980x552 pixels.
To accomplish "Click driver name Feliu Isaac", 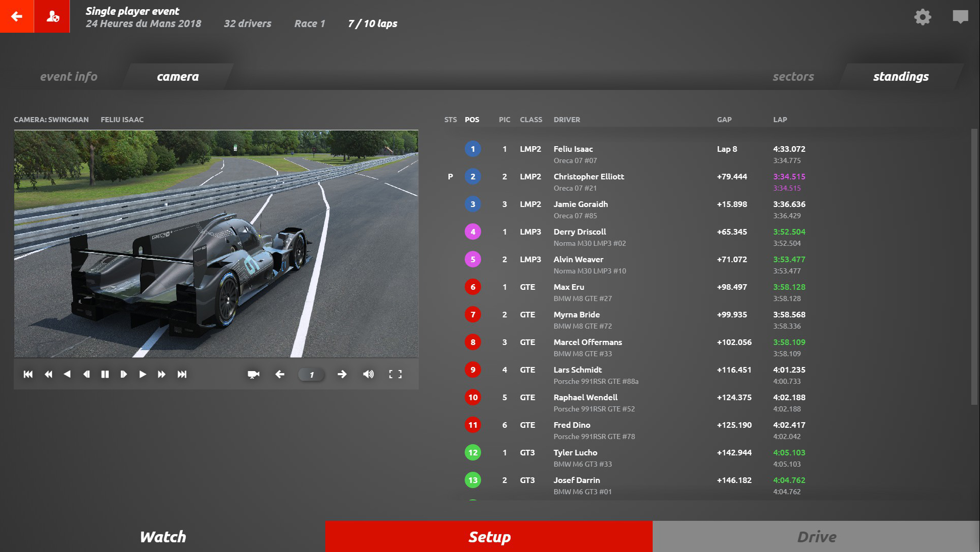I will pos(573,149).
